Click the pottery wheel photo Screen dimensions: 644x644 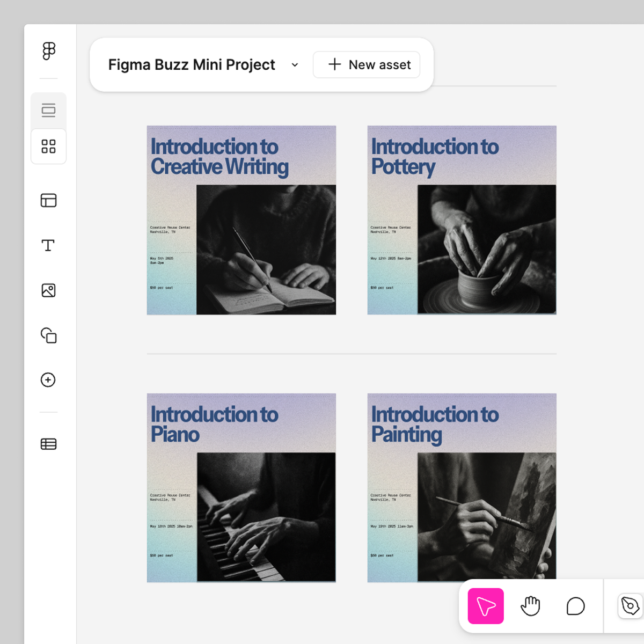(x=487, y=250)
